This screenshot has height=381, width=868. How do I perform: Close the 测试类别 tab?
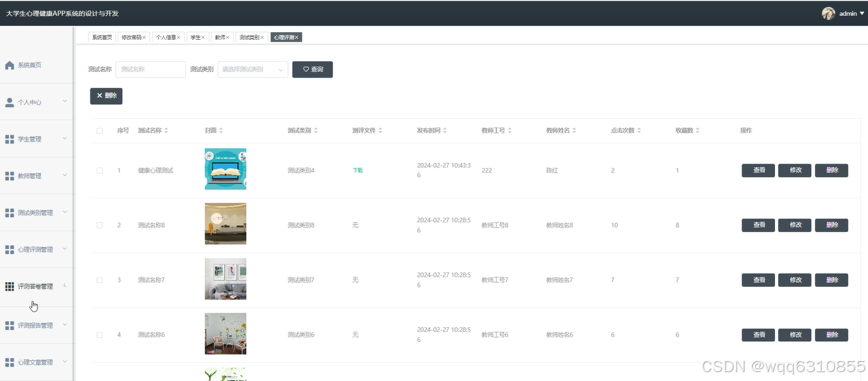(263, 37)
